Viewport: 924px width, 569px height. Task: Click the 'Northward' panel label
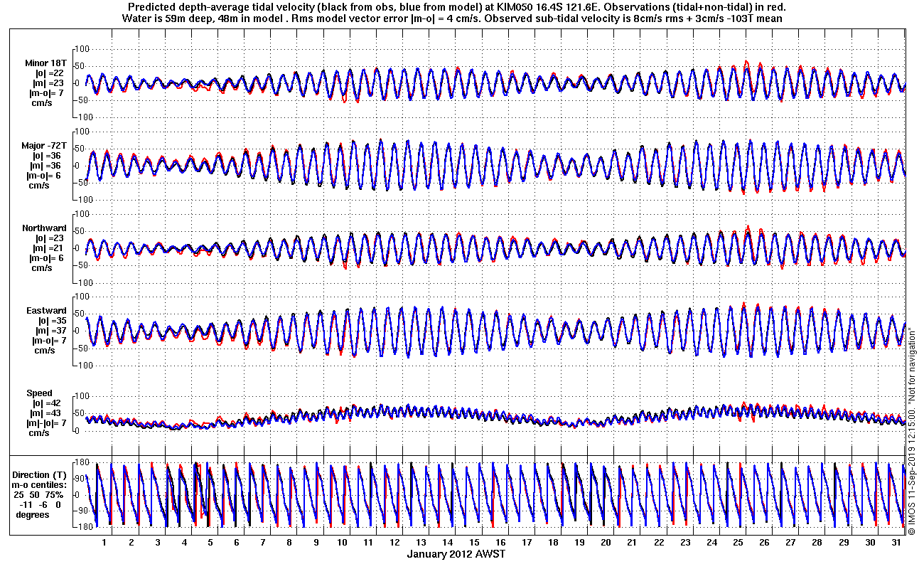pos(44,228)
